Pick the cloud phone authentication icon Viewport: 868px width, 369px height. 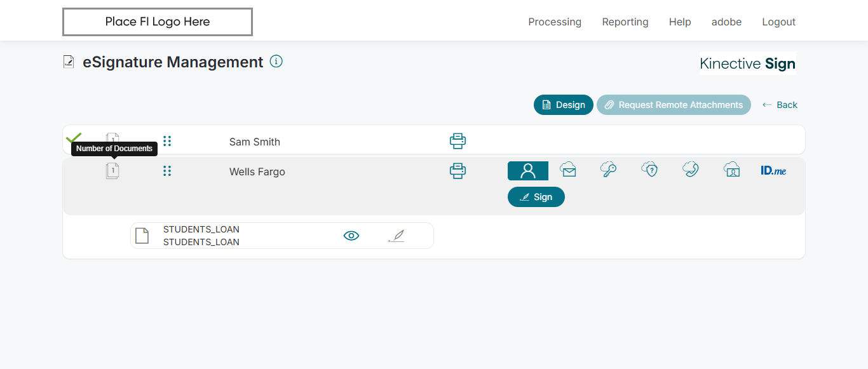coord(691,170)
